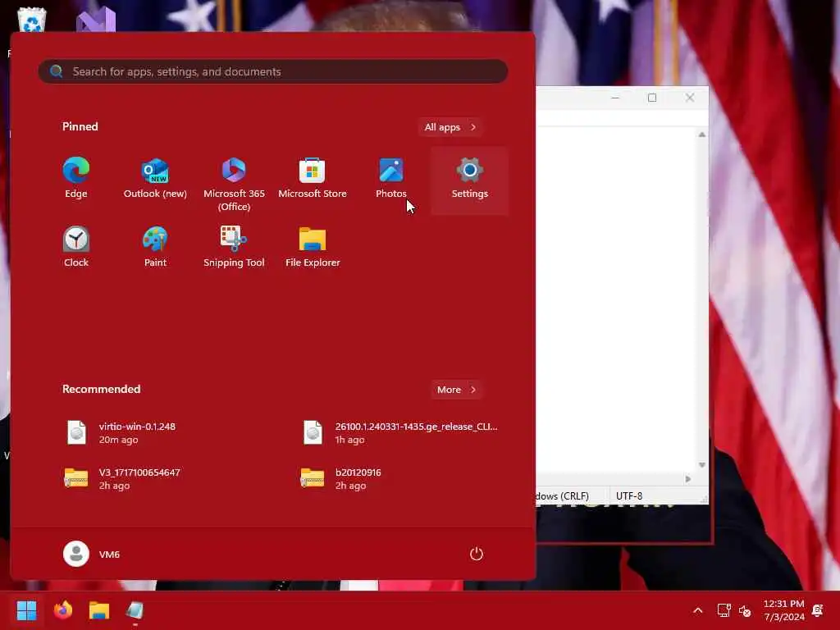Screen dimensions: 840x630
Task: Open notifications bell icon
Action: [x=818, y=610]
